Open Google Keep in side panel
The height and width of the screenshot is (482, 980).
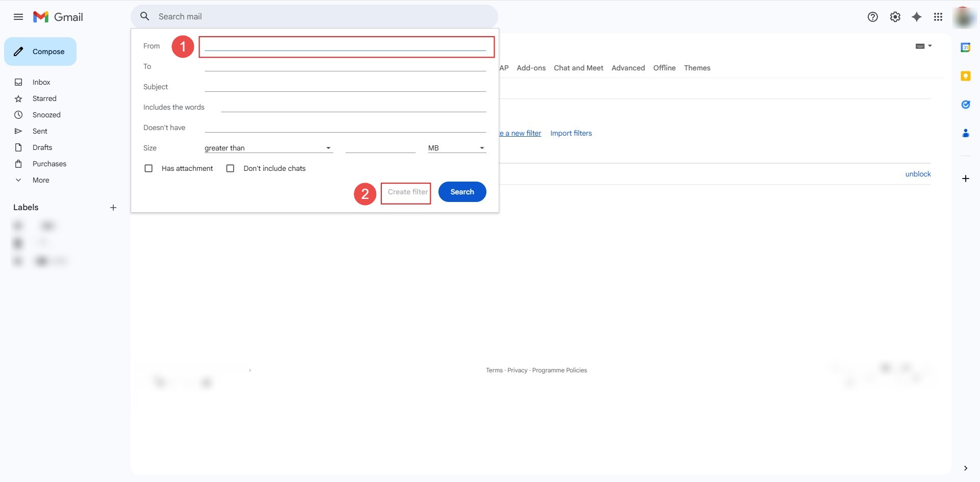pos(965,76)
